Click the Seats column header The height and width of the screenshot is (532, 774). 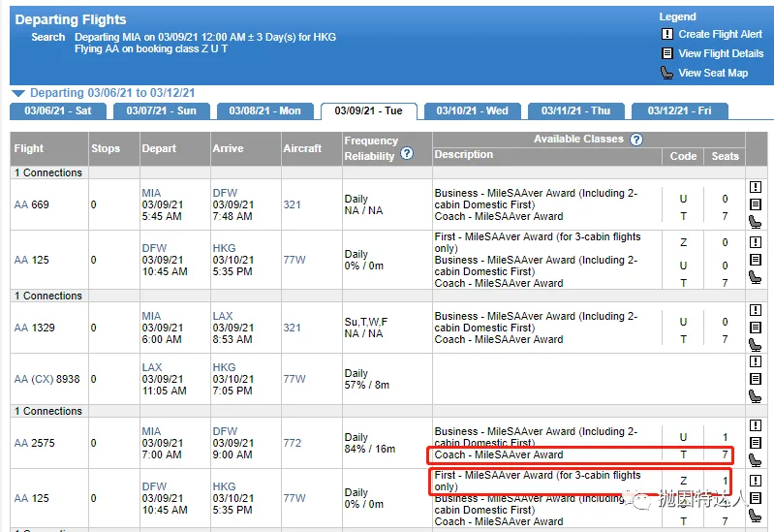pyautogui.click(x=726, y=156)
